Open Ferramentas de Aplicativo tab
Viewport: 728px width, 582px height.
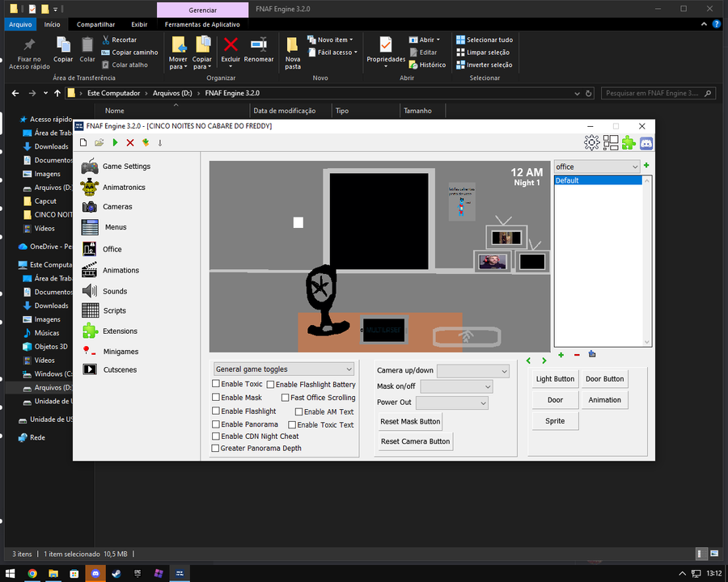(202, 24)
